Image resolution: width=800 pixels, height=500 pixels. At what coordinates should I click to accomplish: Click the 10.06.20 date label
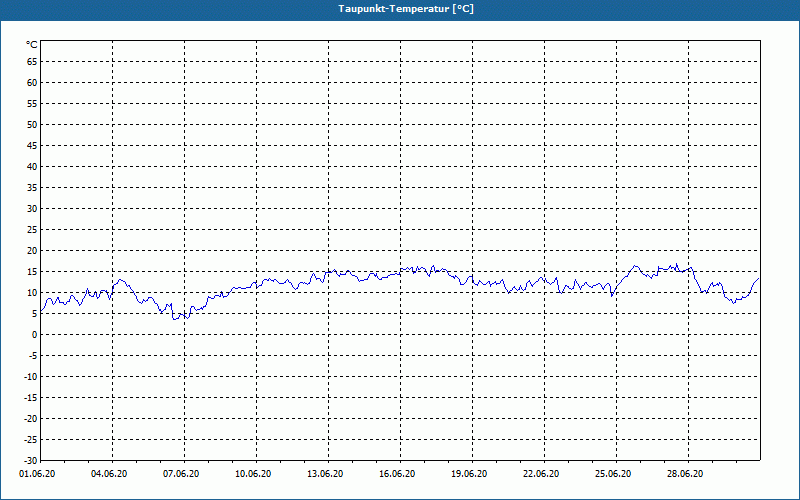coord(253,474)
